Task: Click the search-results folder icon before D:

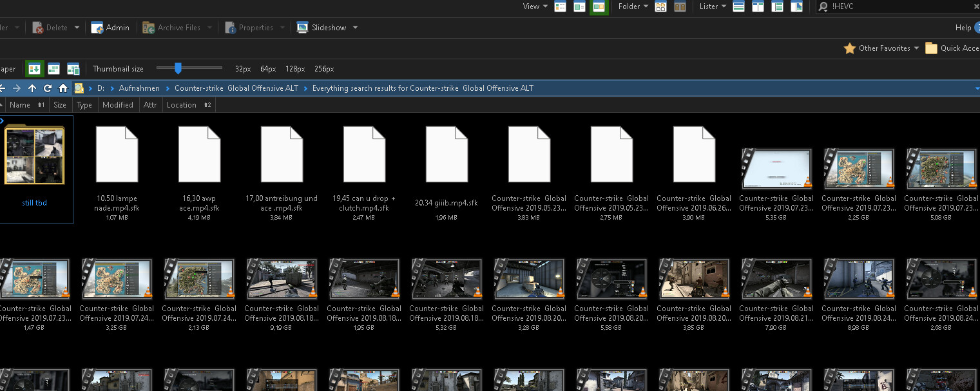Action: coord(79,88)
